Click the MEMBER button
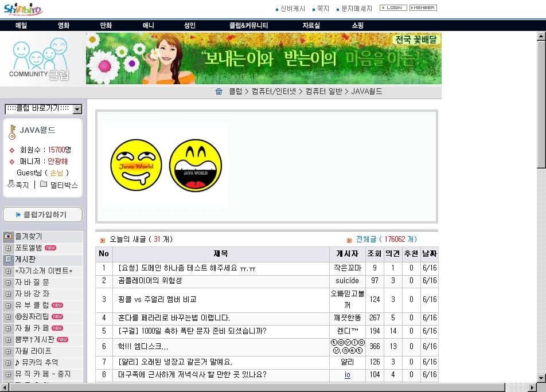546x392 pixels. (423, 7)
